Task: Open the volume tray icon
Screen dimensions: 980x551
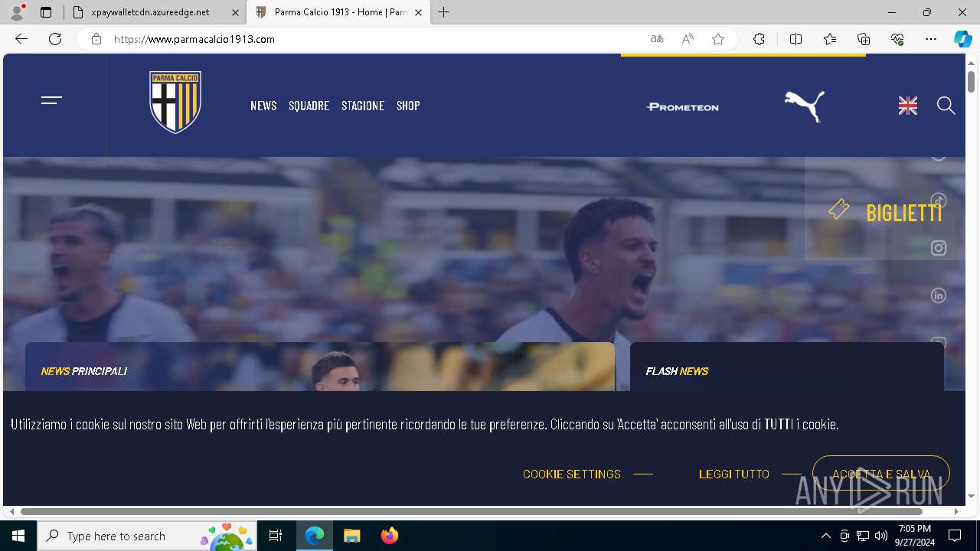Action: [881, 536]
